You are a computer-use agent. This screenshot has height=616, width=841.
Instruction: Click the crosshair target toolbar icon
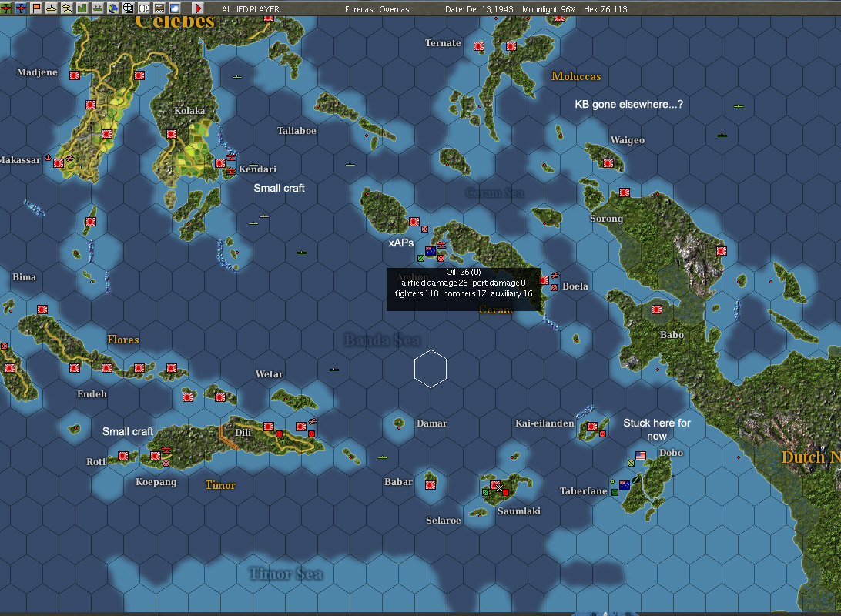(x=128, y=8)
